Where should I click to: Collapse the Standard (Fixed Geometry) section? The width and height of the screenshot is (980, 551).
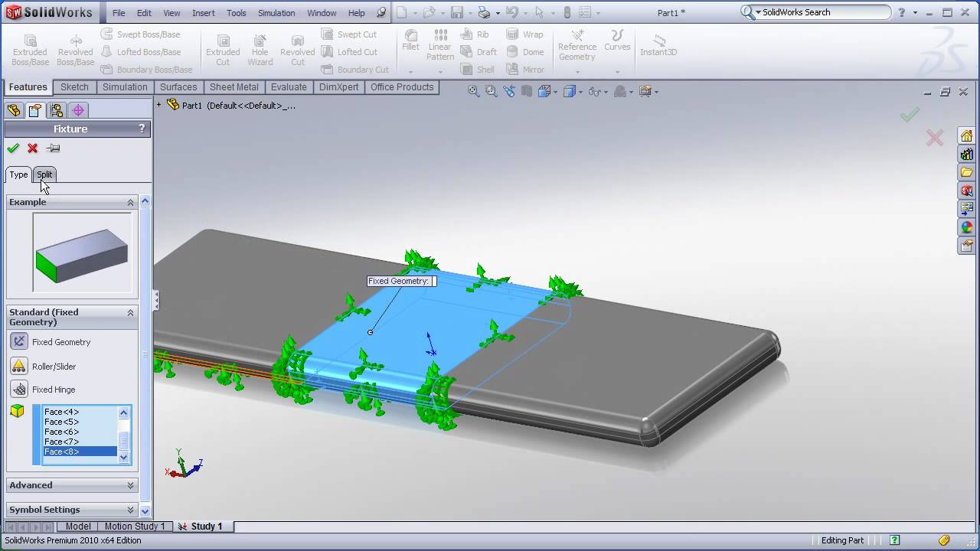[x=130, y=312]
